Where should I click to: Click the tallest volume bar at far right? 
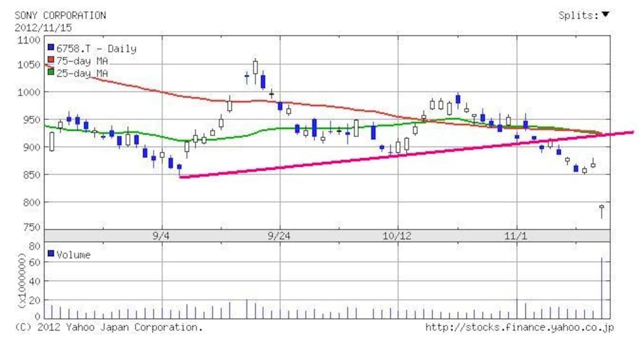coord(602,288)
